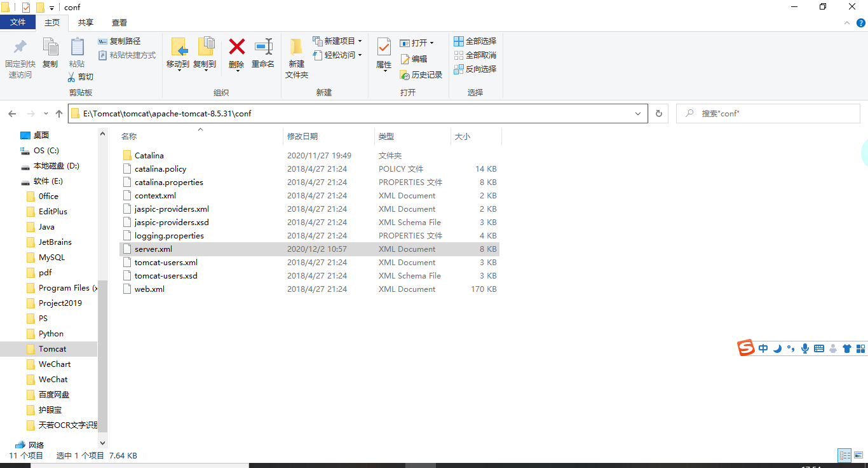Screen dimensions: 868x468
Task: Click the Sogou input method S icon
Action: point(745,348)
